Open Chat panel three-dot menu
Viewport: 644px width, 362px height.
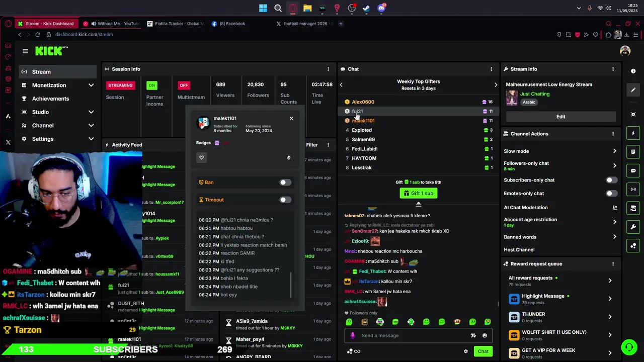tap(491, 69)
